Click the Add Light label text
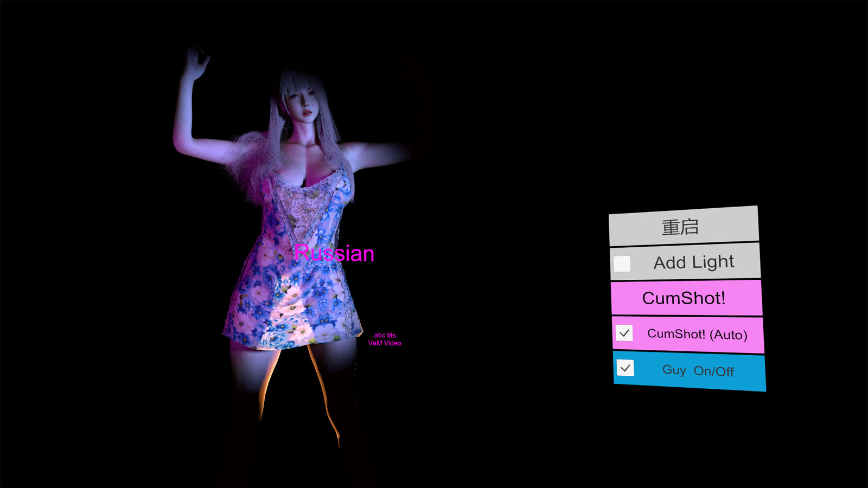The height and width of the screenshot is (488, 868). (693, 262)
